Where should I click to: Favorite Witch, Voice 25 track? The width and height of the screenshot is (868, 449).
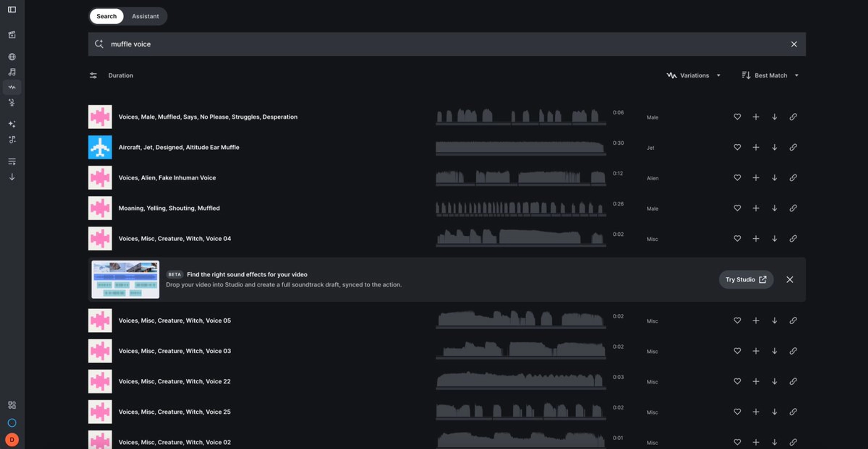737,412
